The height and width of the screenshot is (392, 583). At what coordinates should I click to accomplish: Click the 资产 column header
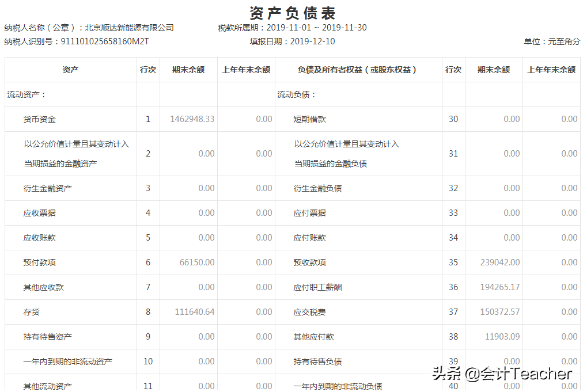click(x=70, y=70)
